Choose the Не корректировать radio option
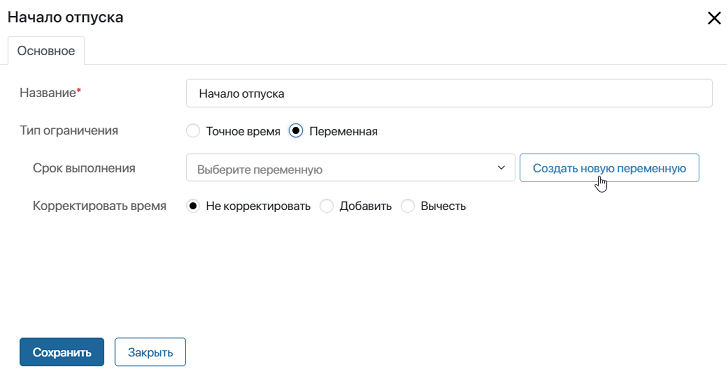The width and height of the screenshot is (727, 370). [193, 206]
